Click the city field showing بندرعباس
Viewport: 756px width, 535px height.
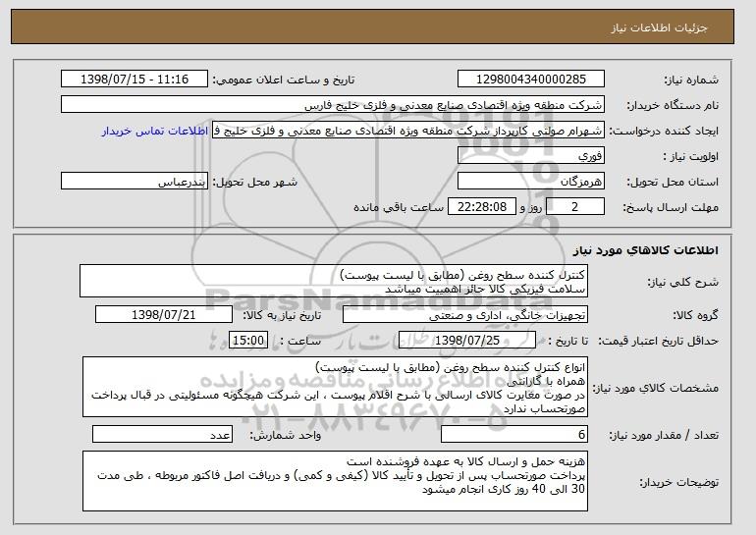click(135, 182)
